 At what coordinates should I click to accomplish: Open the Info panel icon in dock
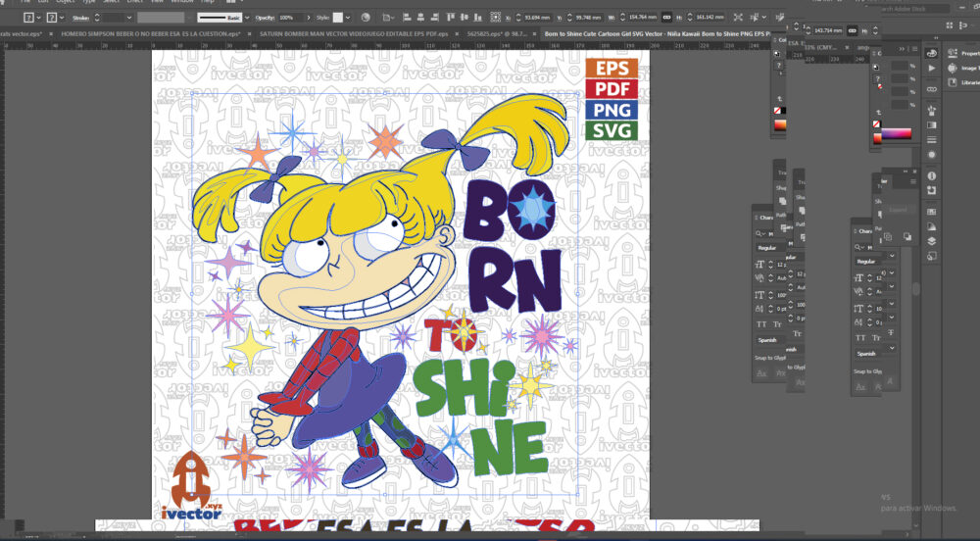click(932, 176)
